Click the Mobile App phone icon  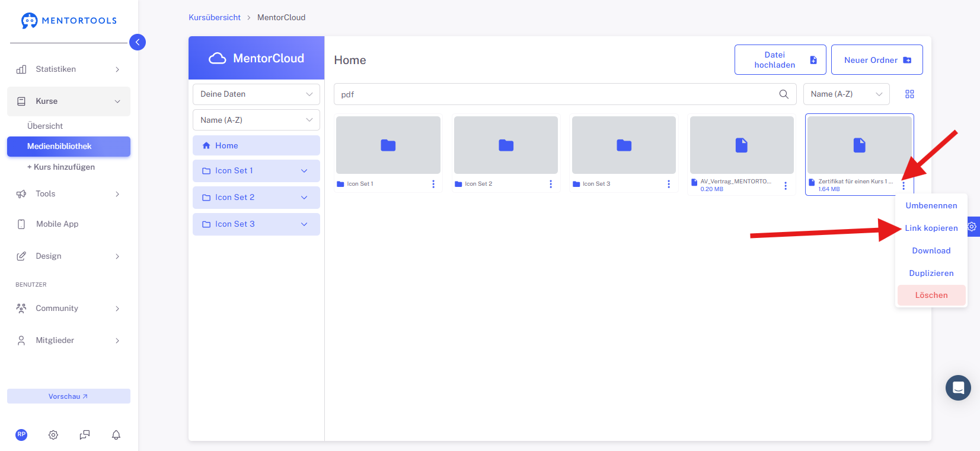[21, 224]
